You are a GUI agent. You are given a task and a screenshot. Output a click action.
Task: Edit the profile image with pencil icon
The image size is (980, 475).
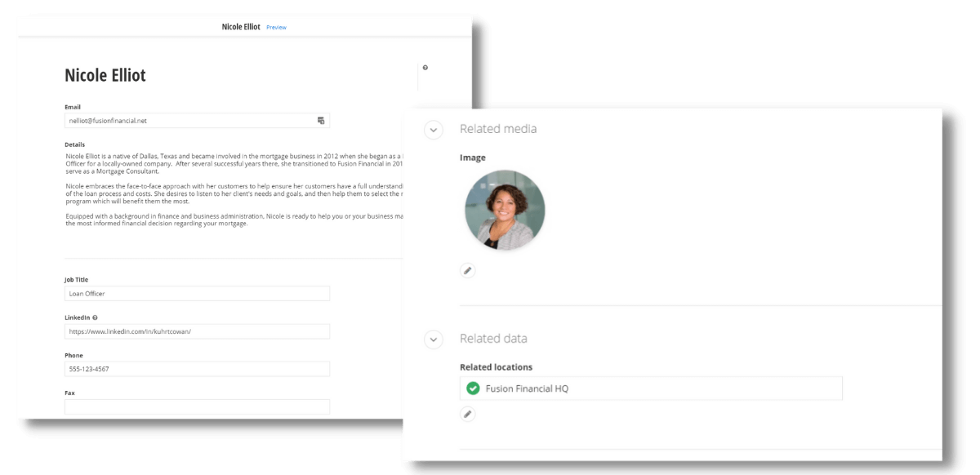467,270
